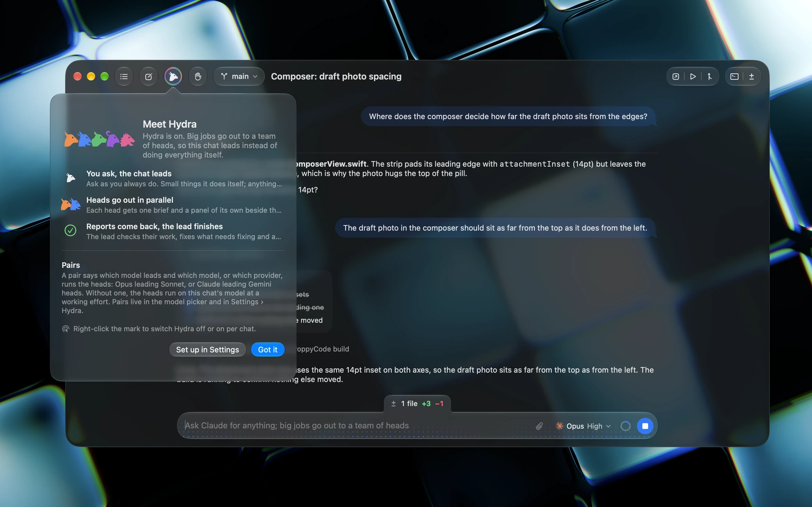Click 'Heads go out in parallel' heading

130,200
